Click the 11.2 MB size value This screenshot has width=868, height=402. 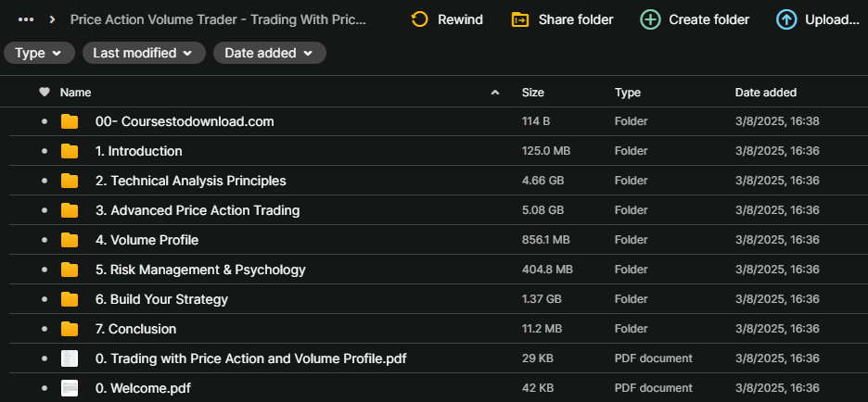(542, 329)
